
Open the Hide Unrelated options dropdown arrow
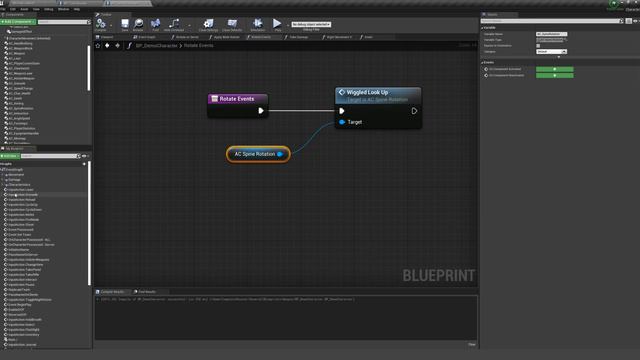click(x=189, y=25)
